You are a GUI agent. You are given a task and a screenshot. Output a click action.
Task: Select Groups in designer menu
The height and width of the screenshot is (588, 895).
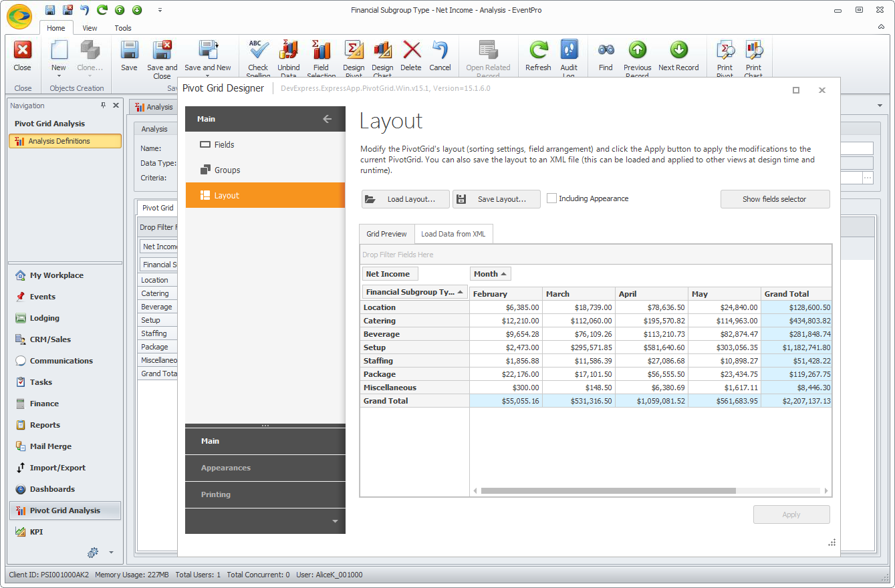coord(265,170)
